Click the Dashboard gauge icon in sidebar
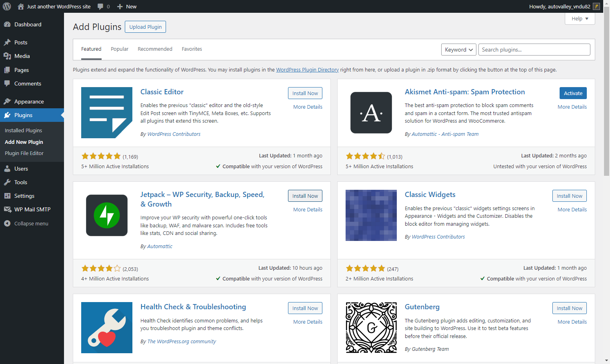Screen dimensions: 610x364 click(x=7, y=24)
